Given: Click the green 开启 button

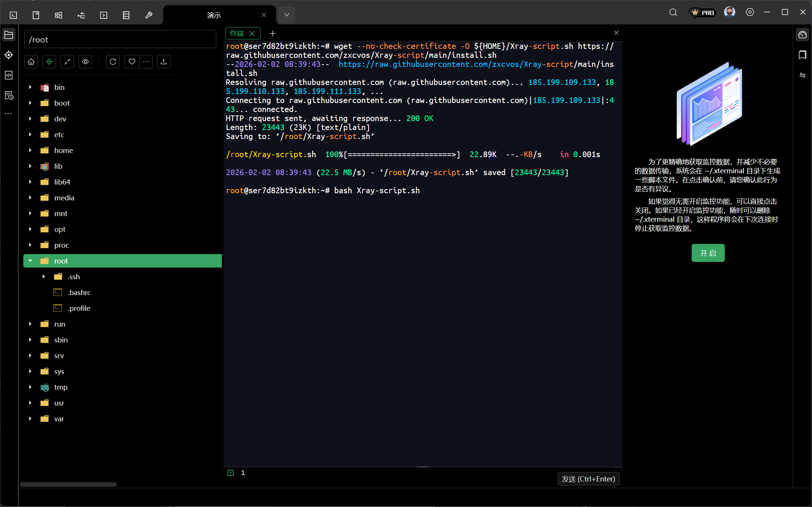Looking at the screenshot, I should tap(708, 253).
